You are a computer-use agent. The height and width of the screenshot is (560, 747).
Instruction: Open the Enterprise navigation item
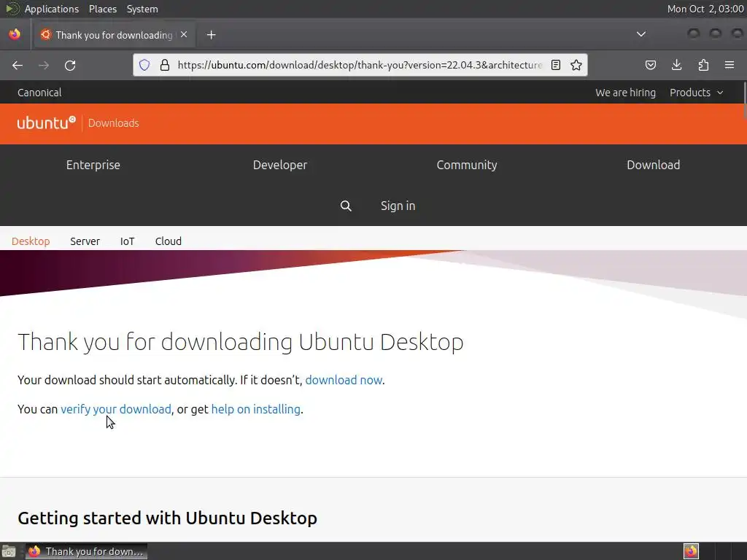pyautogui.click(x=93, y=165)
